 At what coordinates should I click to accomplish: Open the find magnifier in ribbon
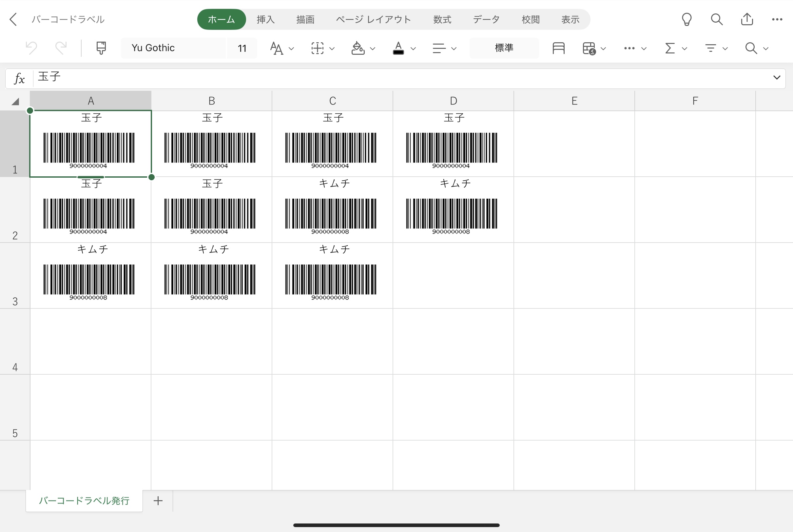coord(751,48)
